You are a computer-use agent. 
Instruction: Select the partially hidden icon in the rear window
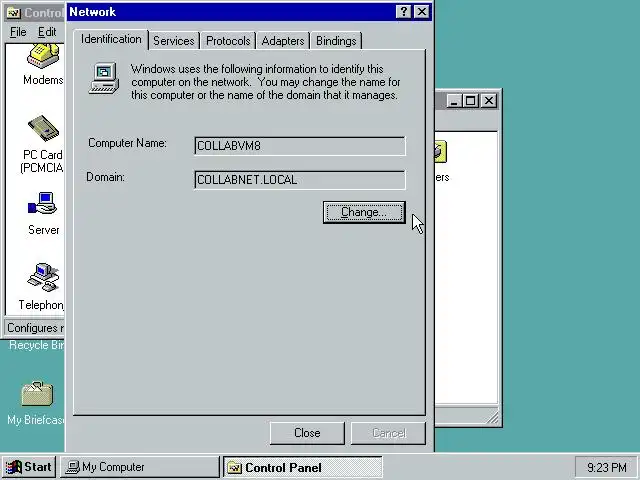click(441, 151)
